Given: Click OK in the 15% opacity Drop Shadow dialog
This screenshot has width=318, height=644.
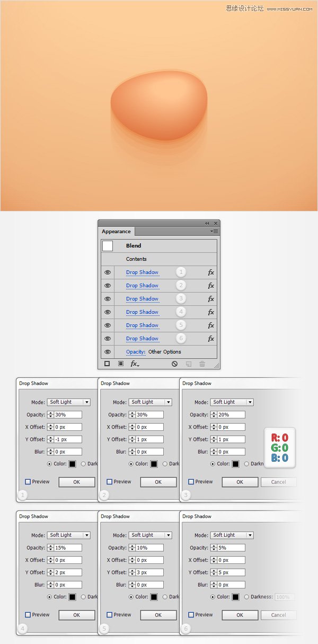Looking at the screenshot, I should pyautogui.click(x=76, y=615).
